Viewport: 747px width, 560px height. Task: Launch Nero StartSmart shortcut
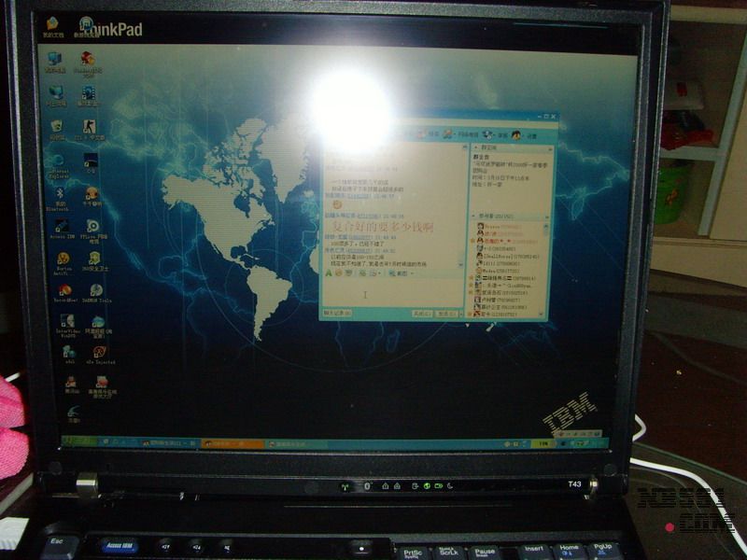(65, 293)
